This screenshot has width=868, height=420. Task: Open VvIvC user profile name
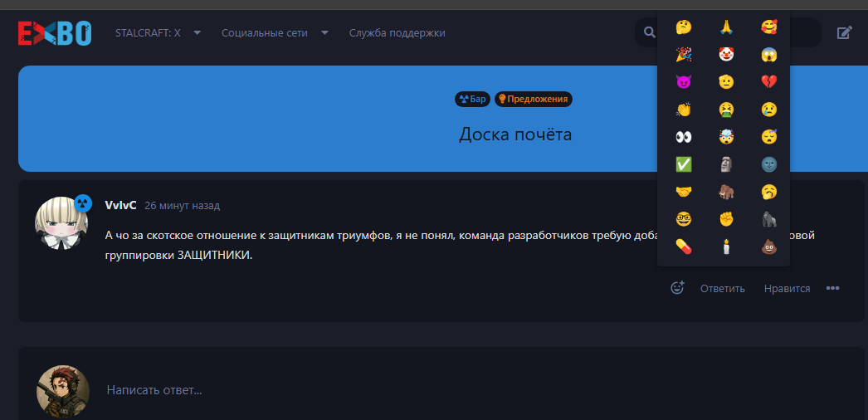[x=120, y=205]
